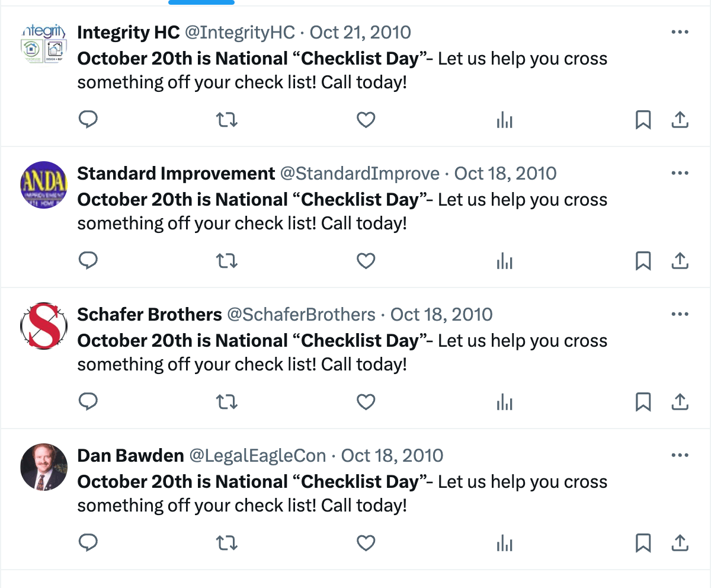Open the @LegalEagleCon handle link
Screen dimensions: 711x588
(257, 455)
